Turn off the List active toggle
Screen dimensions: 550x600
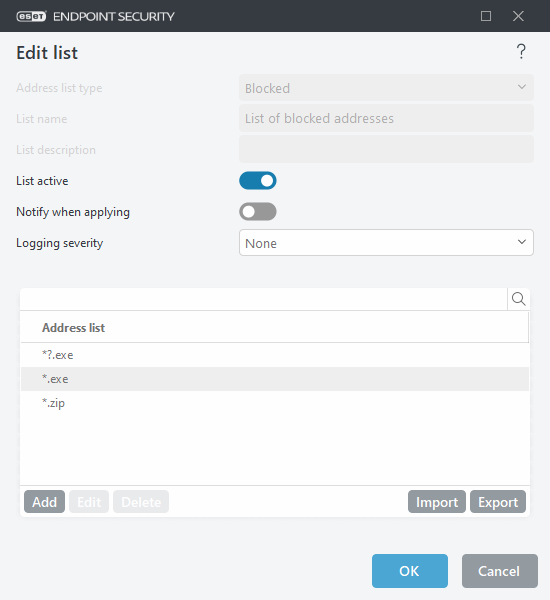click(x=258, y=181)
